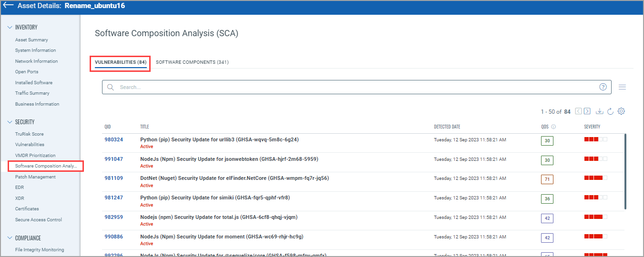Image resolution: width=644 pixels, height=257 pixels.
Task: Open QID 982959 link
Action: point(114,217)
